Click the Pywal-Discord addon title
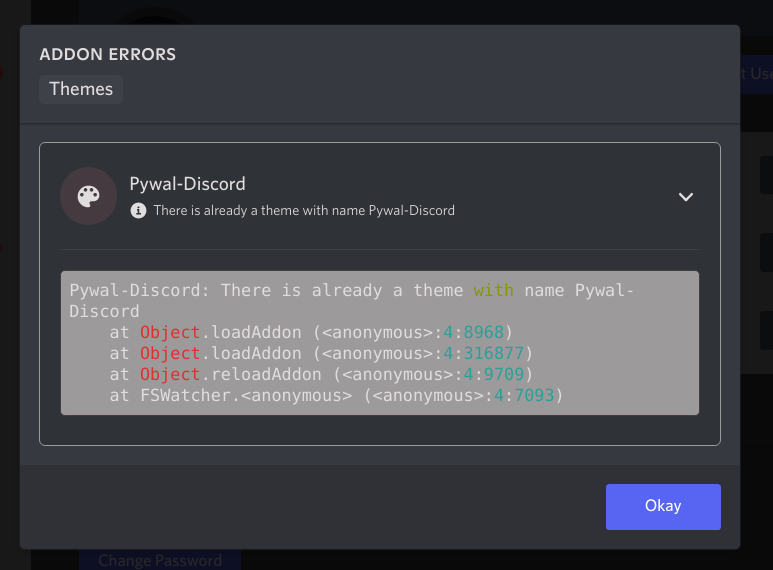The width and height of the screenshot is (773, 570). click(x=187, y=184)
